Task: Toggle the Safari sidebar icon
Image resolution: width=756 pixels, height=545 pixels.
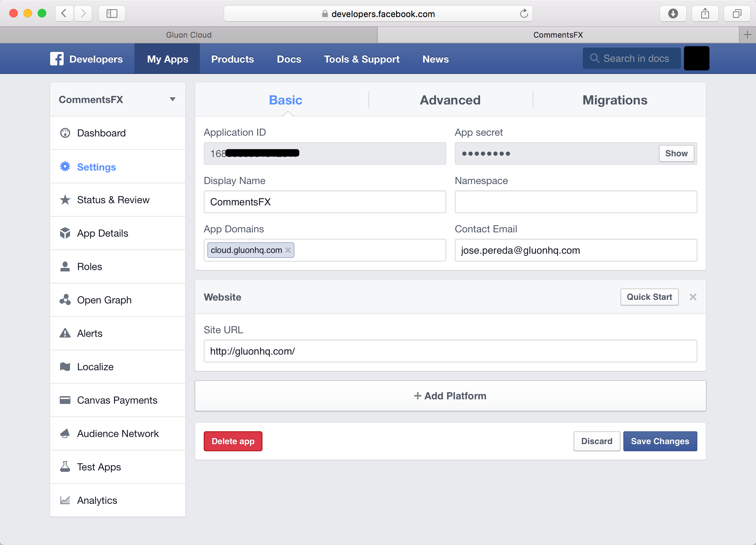Action: point(112,14)
